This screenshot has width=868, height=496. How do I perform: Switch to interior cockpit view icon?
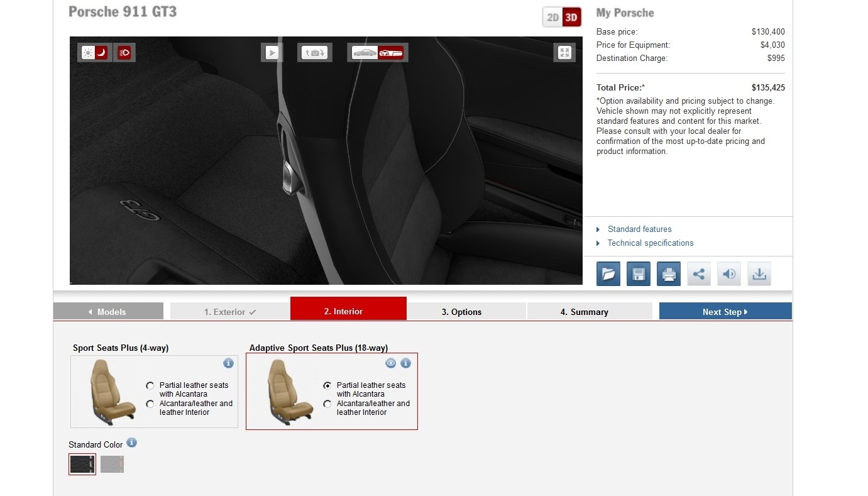(391, 53)
